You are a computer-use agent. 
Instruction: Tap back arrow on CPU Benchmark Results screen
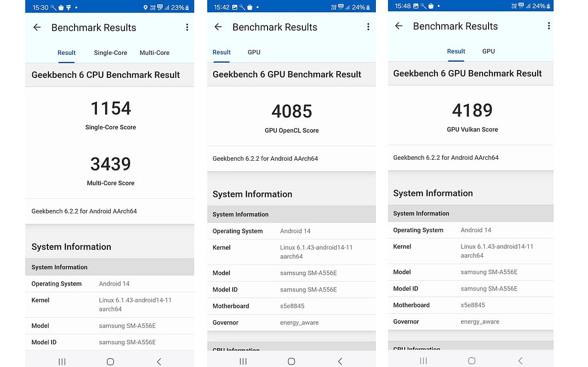pos(37,27)
